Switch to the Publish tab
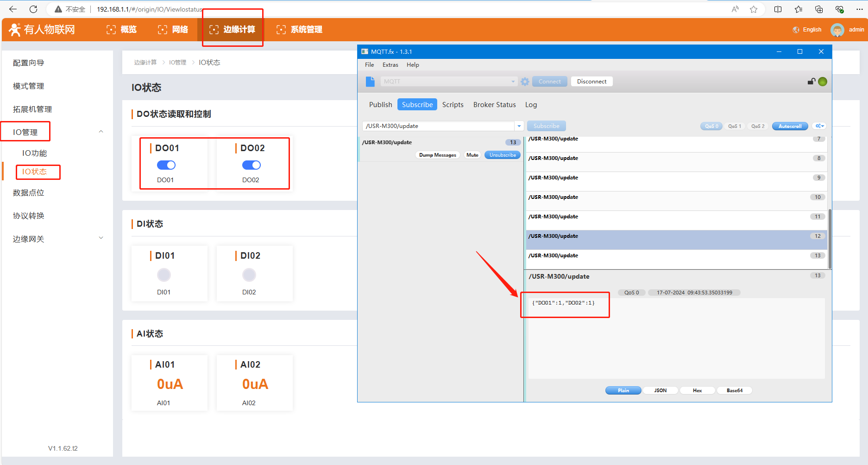This screenshot has width=868, height=465. [380, 105]
